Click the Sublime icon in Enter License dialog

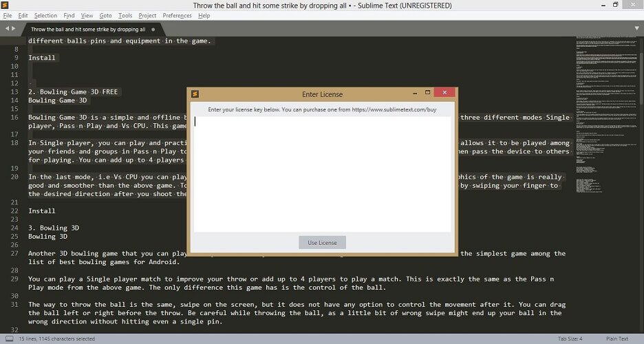tap(195, 94)
